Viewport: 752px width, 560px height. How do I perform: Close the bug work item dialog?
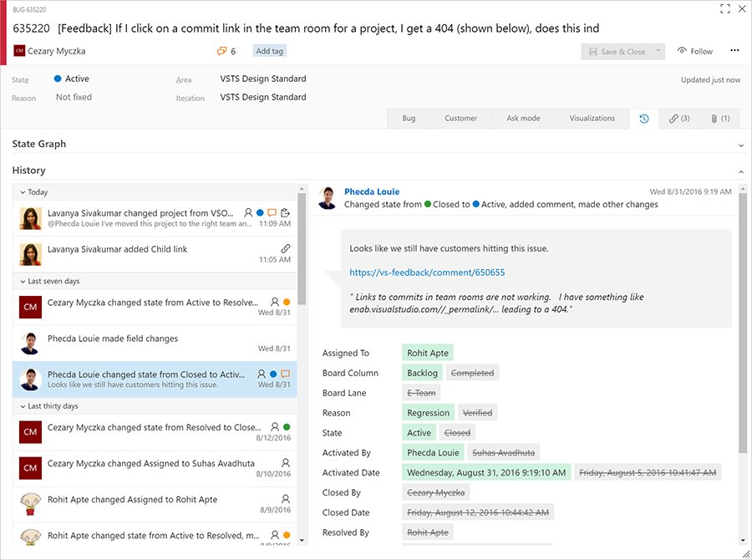(x=741, y=8)
